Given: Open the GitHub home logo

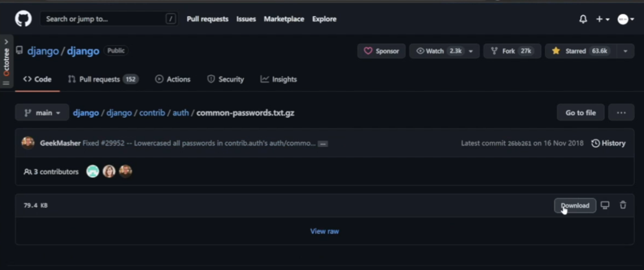Looking at the screenshot, I should click(x=23, y=19).
